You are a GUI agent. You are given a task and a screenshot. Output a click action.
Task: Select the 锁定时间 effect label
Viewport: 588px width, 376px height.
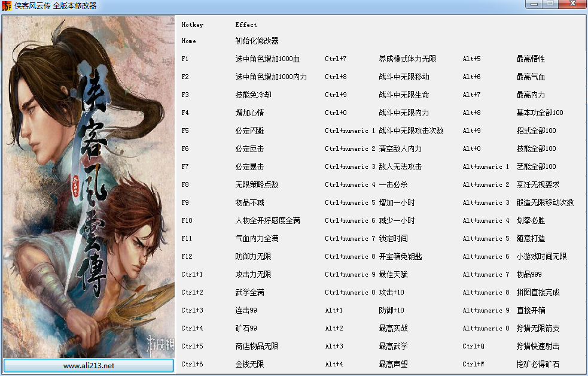(393, 239)
